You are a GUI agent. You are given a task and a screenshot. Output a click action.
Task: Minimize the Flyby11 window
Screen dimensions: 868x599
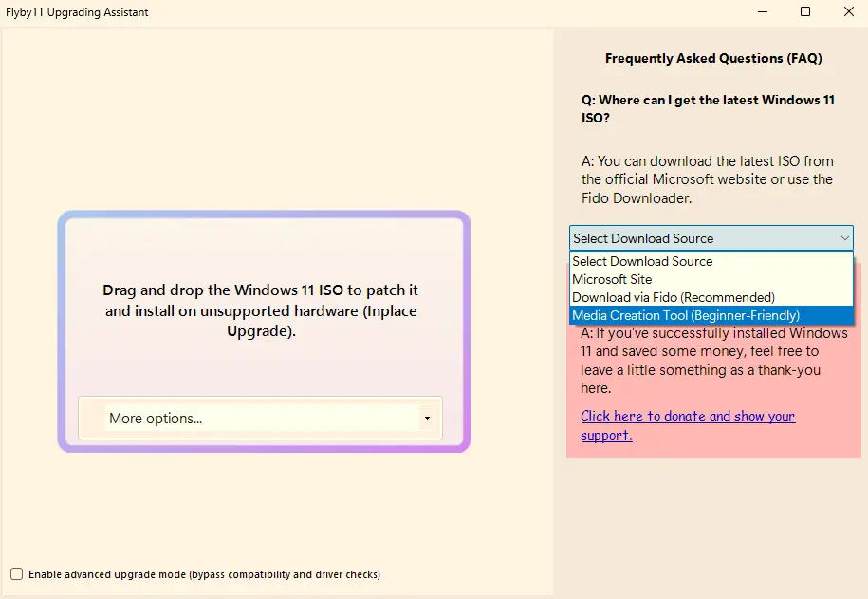763,11
